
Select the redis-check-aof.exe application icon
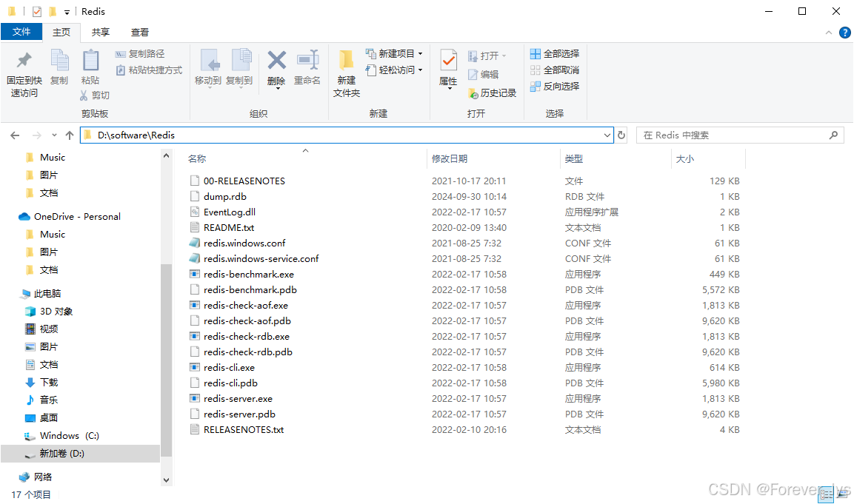pyautogui.click(x=195, y=306)
